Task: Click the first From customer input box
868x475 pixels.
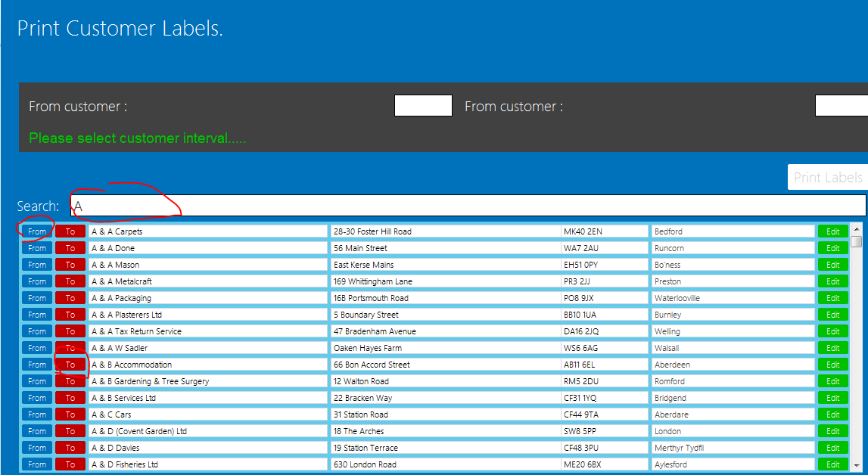Action: coord(424,106)
